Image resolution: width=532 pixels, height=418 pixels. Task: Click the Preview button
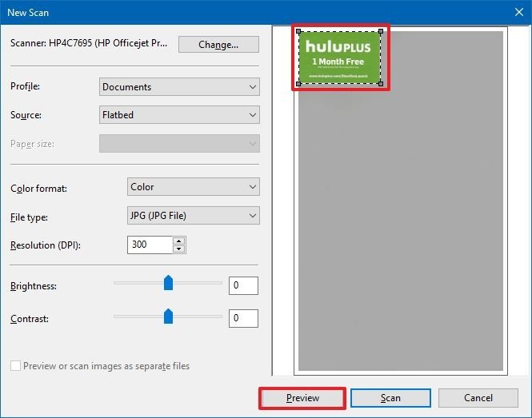(302, 398)
